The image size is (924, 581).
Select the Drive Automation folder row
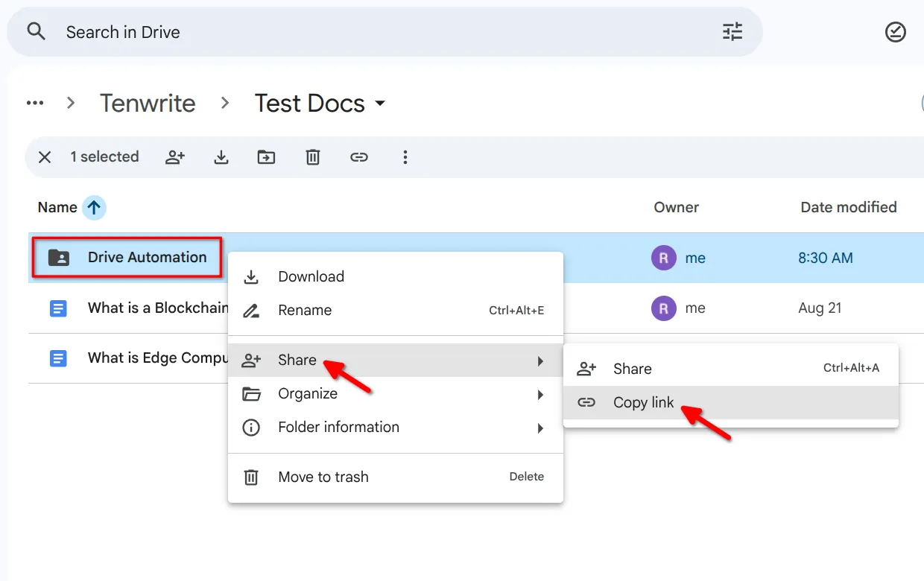pyautogui.click(x=147, y=257)
